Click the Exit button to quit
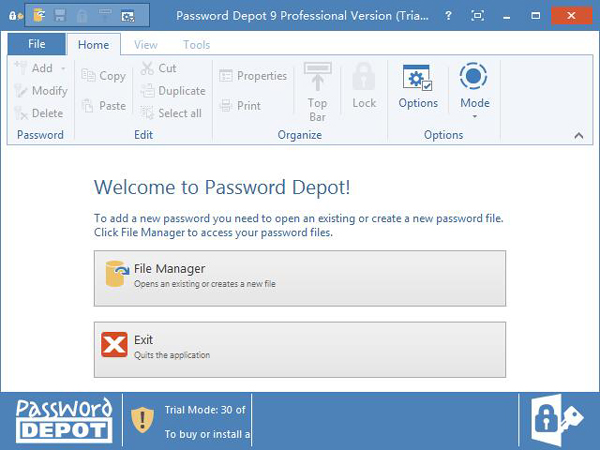This screenshot has height=450, width=600. click(300, 350)
